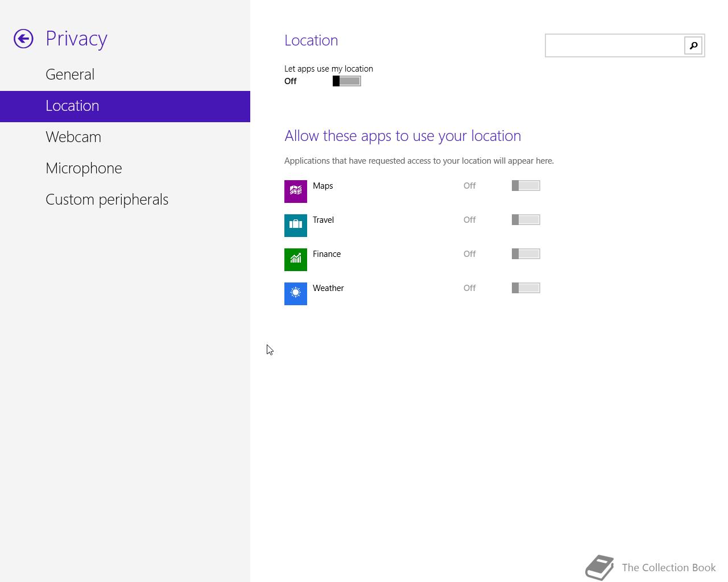Click the search magnifier button
Image resolution: width=728 pixels, height=582 pixels.
click(693, 45)
